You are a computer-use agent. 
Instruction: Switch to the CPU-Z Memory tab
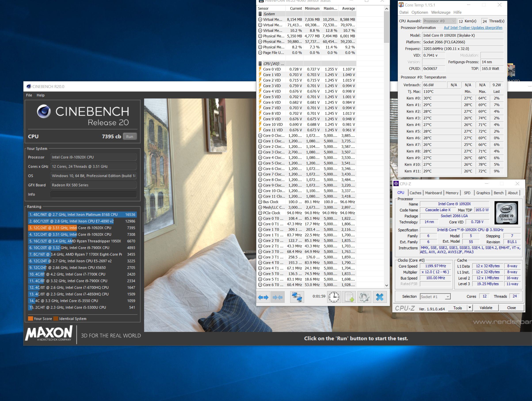tap(452, 193)
